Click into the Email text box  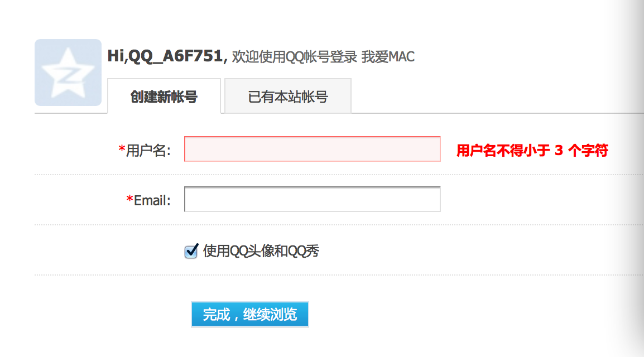coord(312,199)
